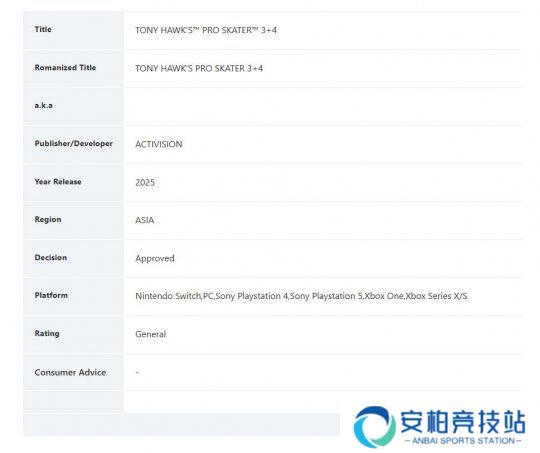Select the 2025 year value
The image size is (540, 453).
145,183
